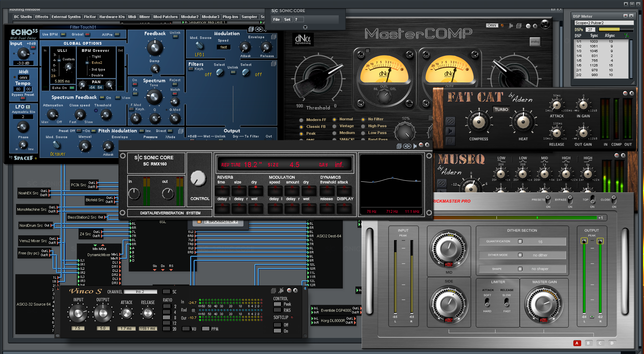Click Brickmaster preset D button
Screen dimensions: 644x354
coord(612,343)
